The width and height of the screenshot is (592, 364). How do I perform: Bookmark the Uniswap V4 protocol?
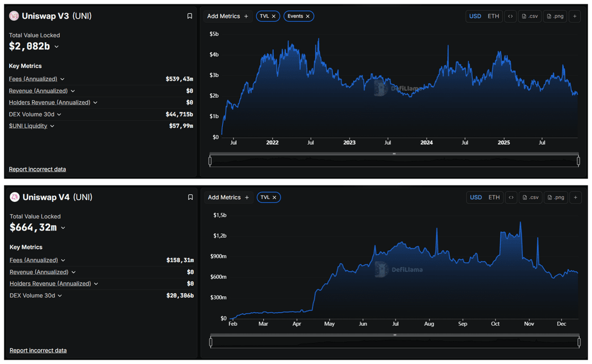pos(190,197)
